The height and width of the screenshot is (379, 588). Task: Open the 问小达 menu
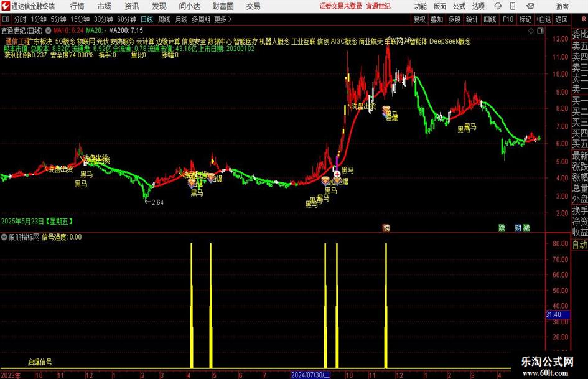pos(189,6)
